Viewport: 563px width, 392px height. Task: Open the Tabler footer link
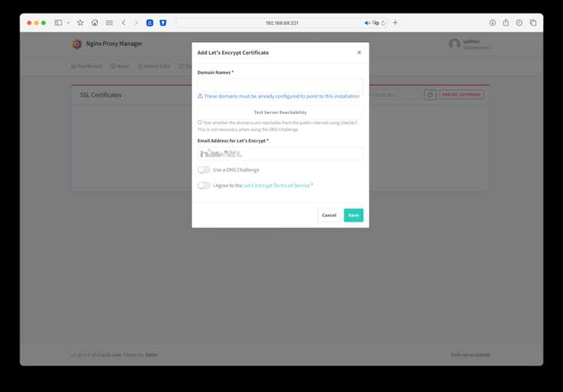coord(151,354)
